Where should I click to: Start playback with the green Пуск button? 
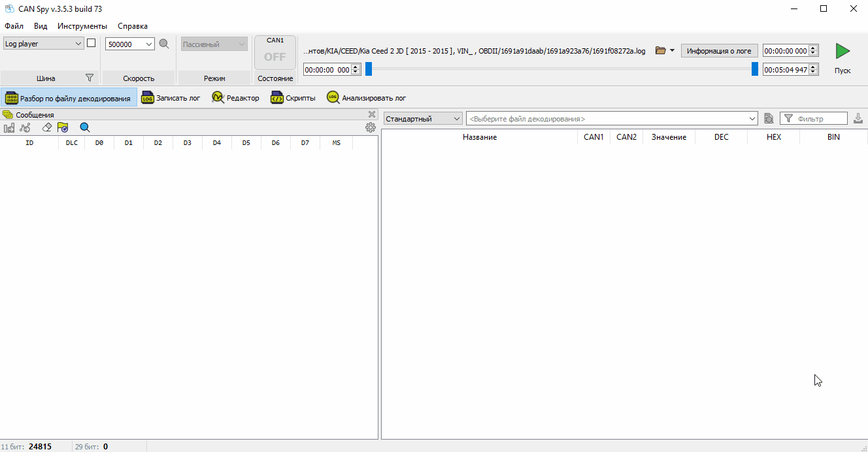click(x=843, y=51)
